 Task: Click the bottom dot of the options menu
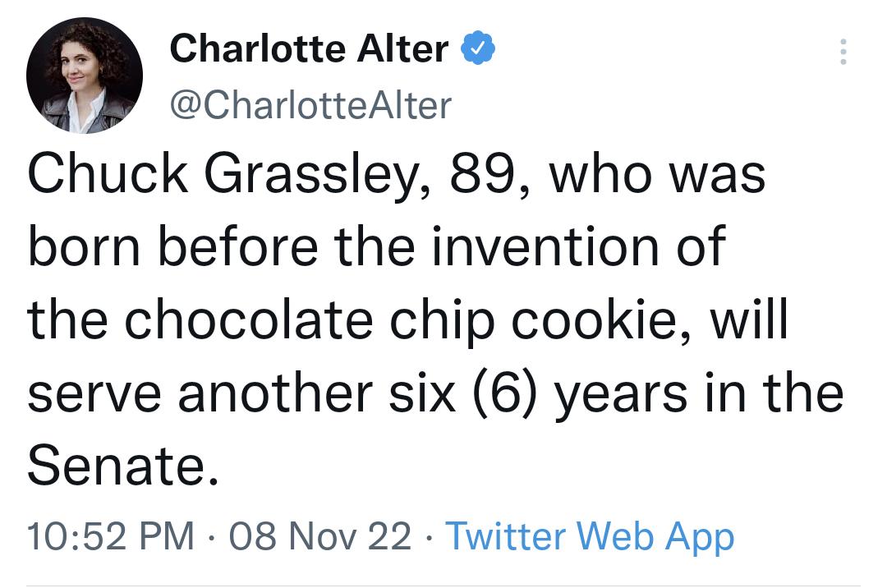[x=844, y=62]
